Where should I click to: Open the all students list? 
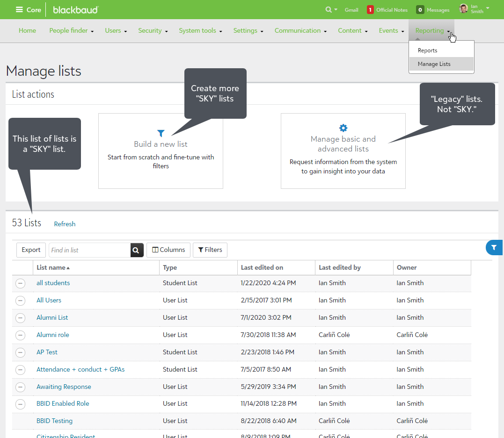pos(53,283)
